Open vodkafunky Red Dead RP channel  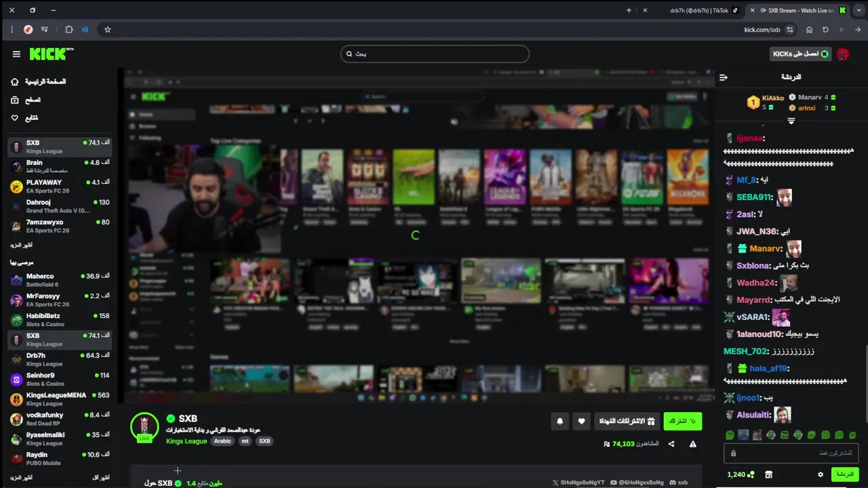60,419
